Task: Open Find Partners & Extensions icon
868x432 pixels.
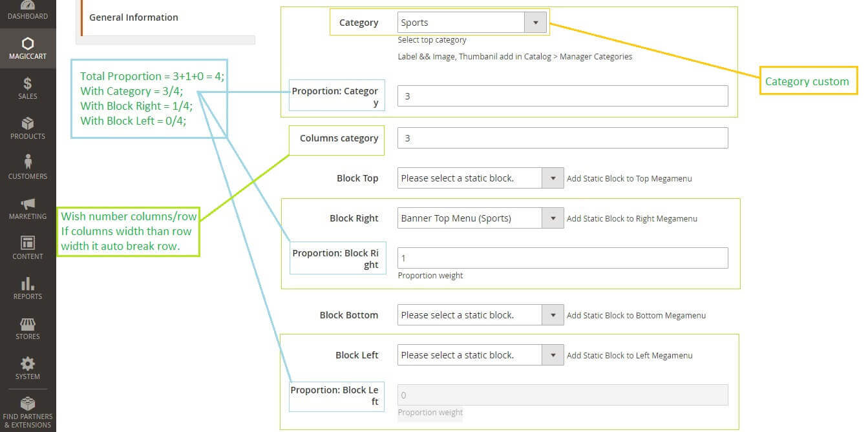Action: click(28, 404)
